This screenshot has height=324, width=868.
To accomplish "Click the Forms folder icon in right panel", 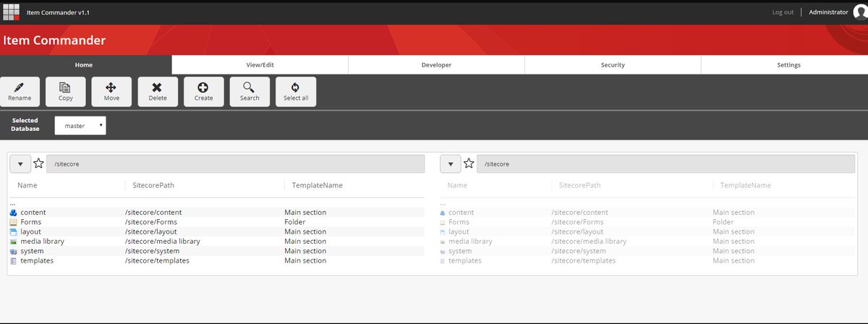I will click(443, 222).
